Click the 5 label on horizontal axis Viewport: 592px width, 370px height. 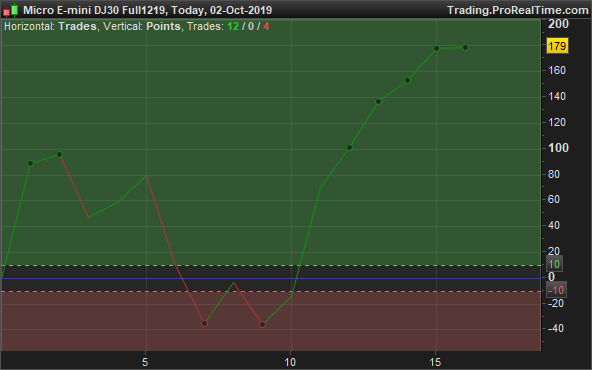point(145,362)
